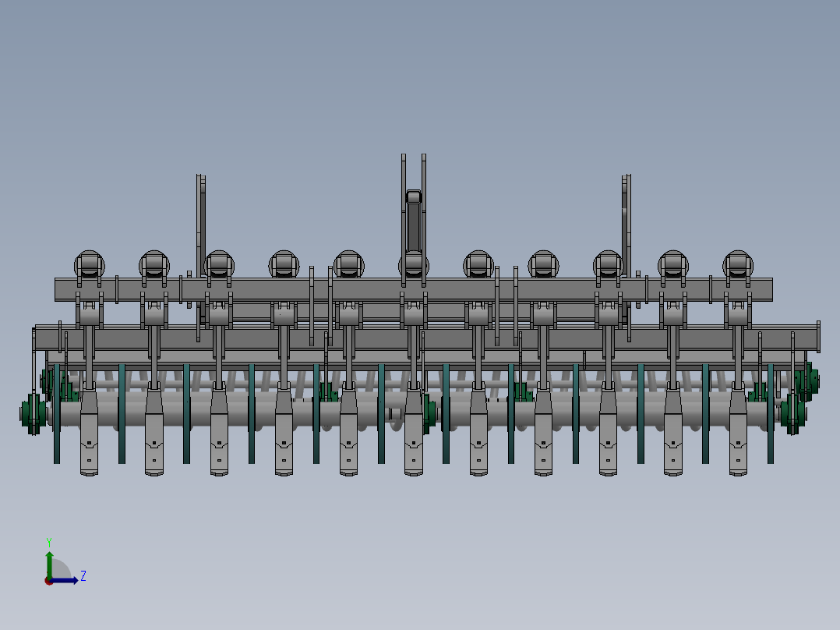Select the Y label on the orientation triad
The width and height of the screenshot is (840, 630).
(x=49, y=542)
